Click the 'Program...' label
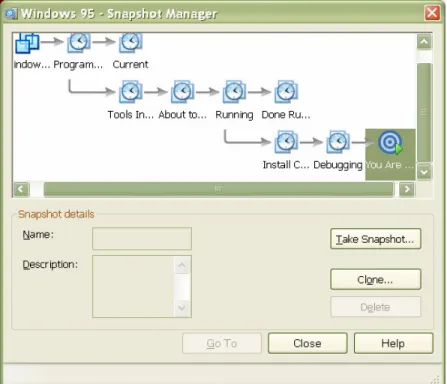 click(x=78, y=64)
